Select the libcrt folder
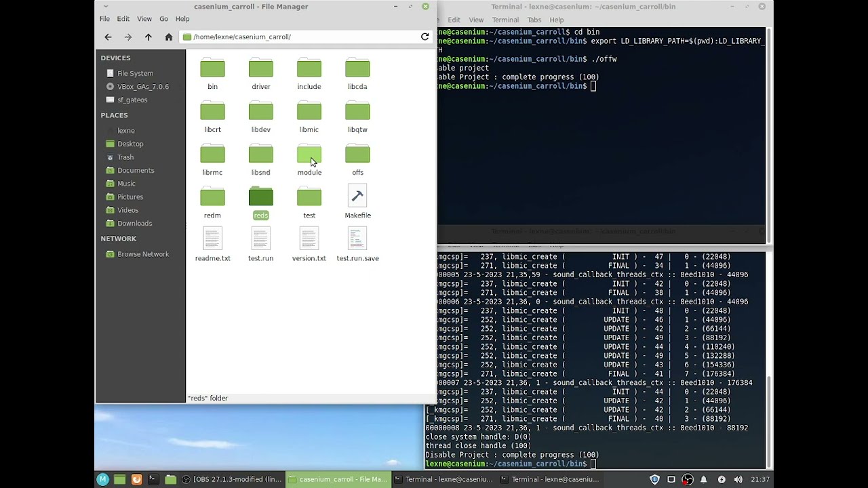This screenshot has height=488, width=868. pos(212,117)
